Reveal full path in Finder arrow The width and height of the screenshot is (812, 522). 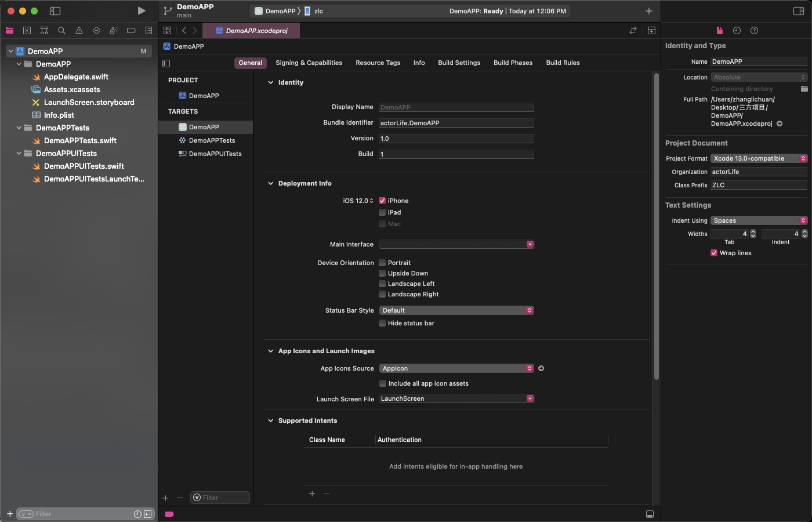[x=780, y=124]
